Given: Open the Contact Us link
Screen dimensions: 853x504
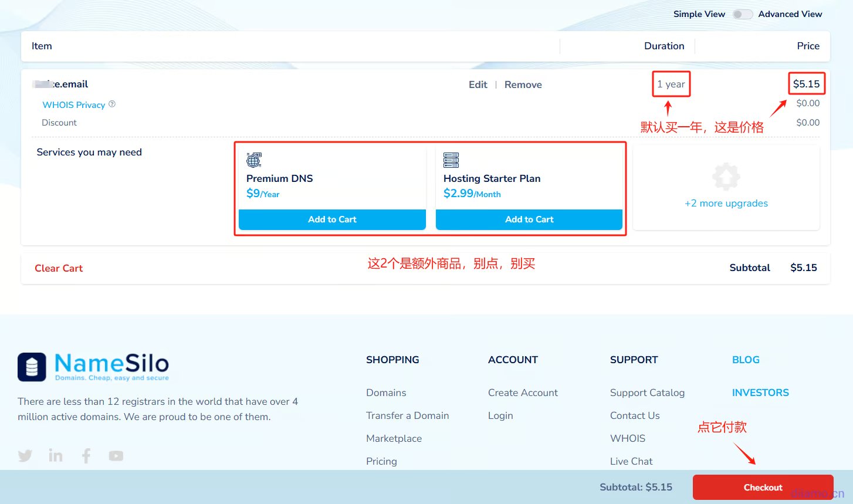Looking at the screenshot, I should pos(635,415).
